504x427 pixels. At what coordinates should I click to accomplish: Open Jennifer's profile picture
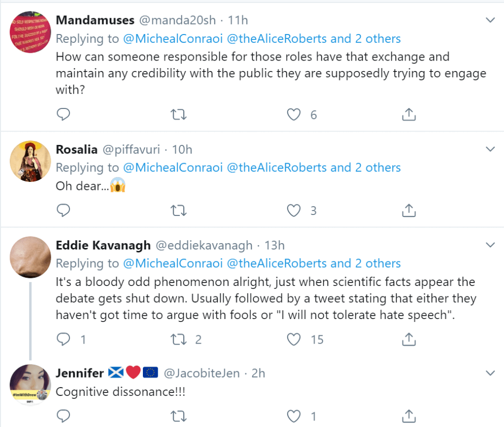point(31,385)
